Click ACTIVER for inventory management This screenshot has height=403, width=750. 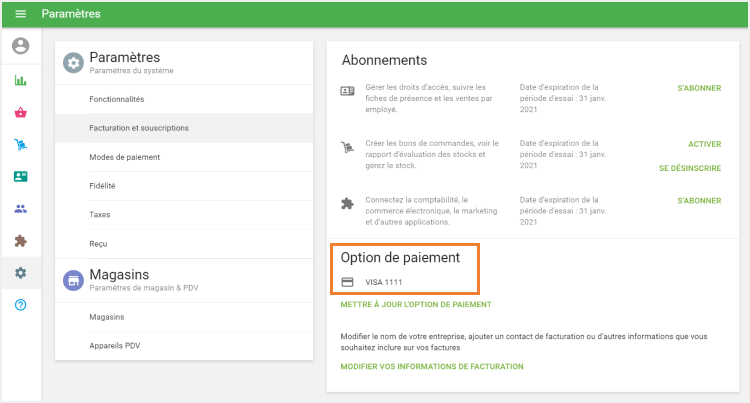tap(705, 144)
